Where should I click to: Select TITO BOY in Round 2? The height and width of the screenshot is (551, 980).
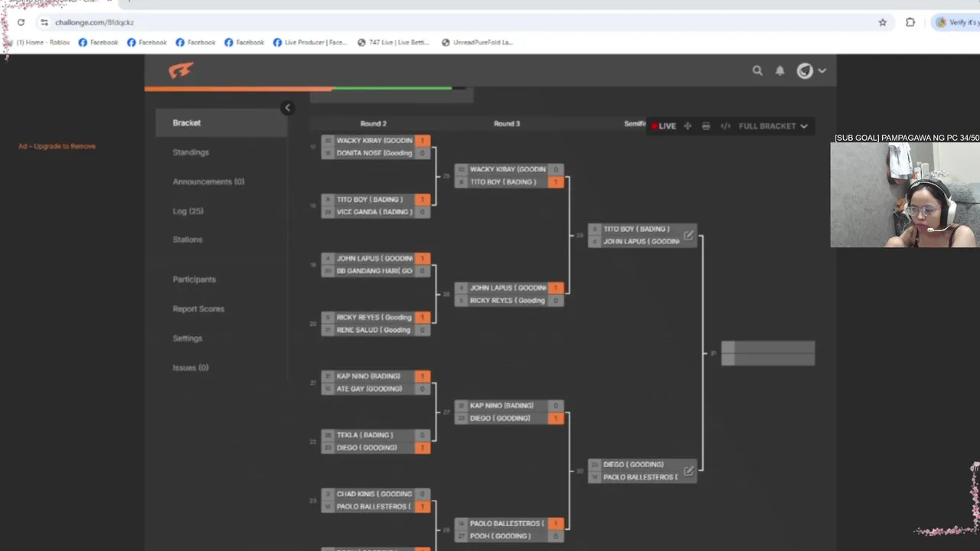pos(375,199)
